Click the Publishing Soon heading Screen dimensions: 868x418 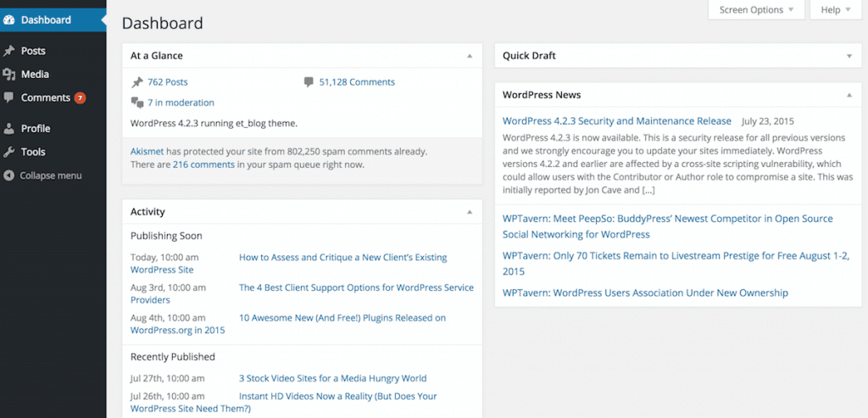click(x=166, y=236)
